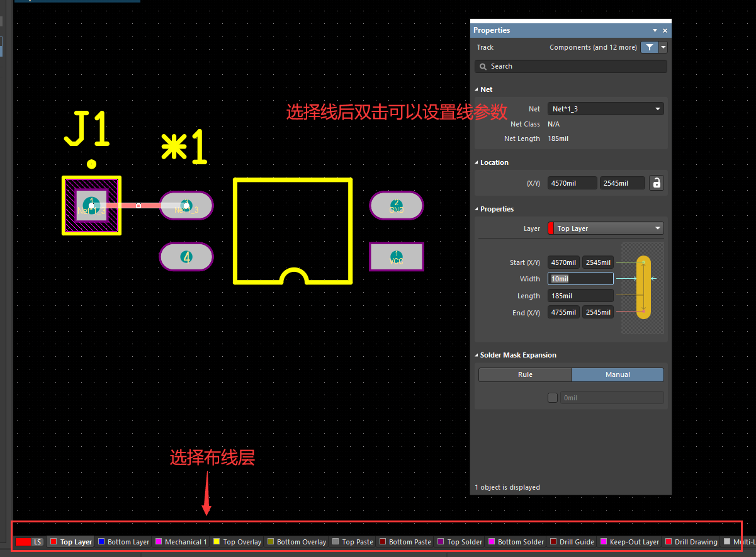Image resolution: width=756 pixels, height=557 pixels.
Task: Click the Bottom Overlay olive square icon
Action: [271, 542]
